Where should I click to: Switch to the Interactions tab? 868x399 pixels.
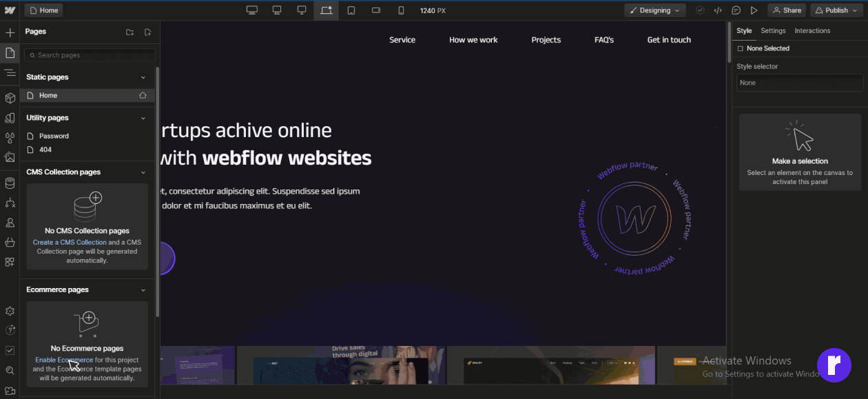(x=812, y=31)
